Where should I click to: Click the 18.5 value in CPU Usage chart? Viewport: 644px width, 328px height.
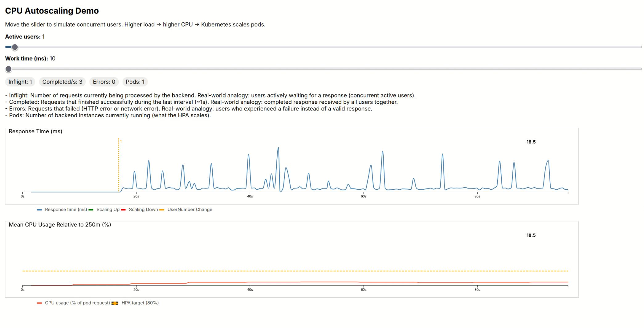(x=531, y=235)
